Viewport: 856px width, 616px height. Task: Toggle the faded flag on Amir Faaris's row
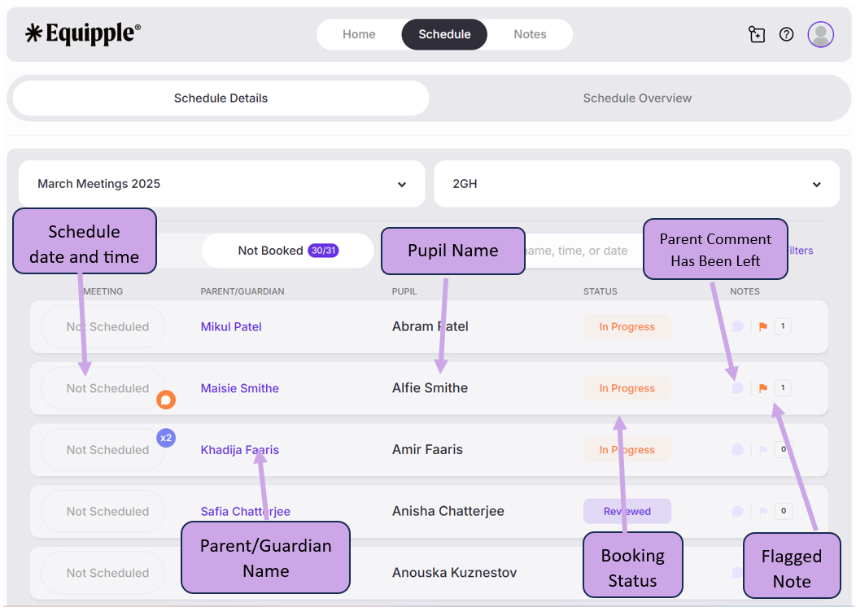click(763, 450)
